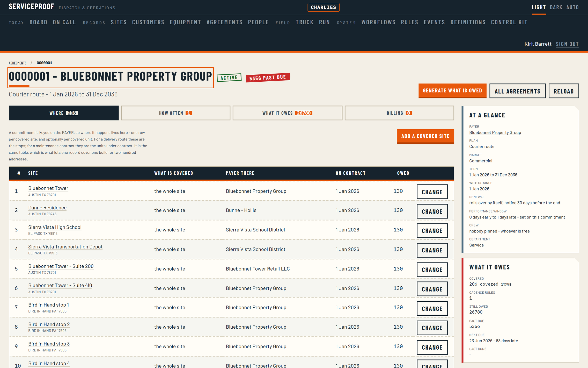Open the Events page

(x=435, y=22)
